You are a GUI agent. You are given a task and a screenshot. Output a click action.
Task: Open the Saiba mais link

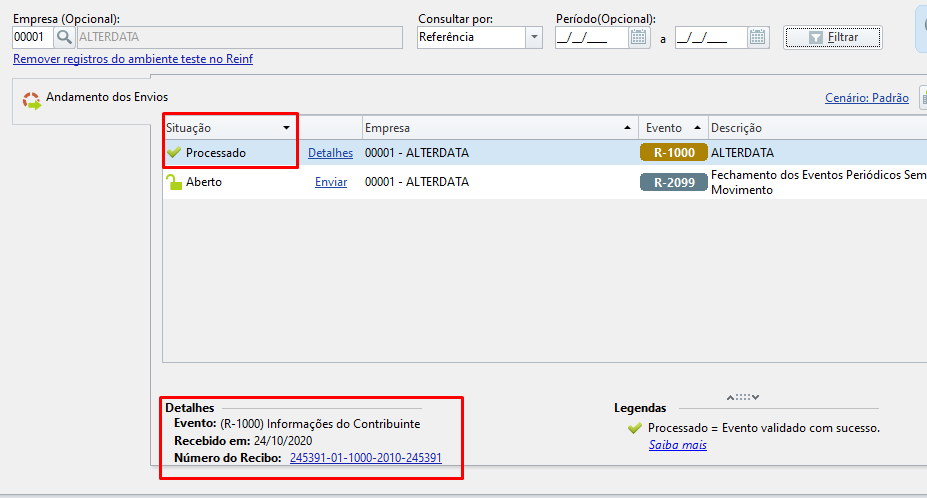[x=678, y=445]
